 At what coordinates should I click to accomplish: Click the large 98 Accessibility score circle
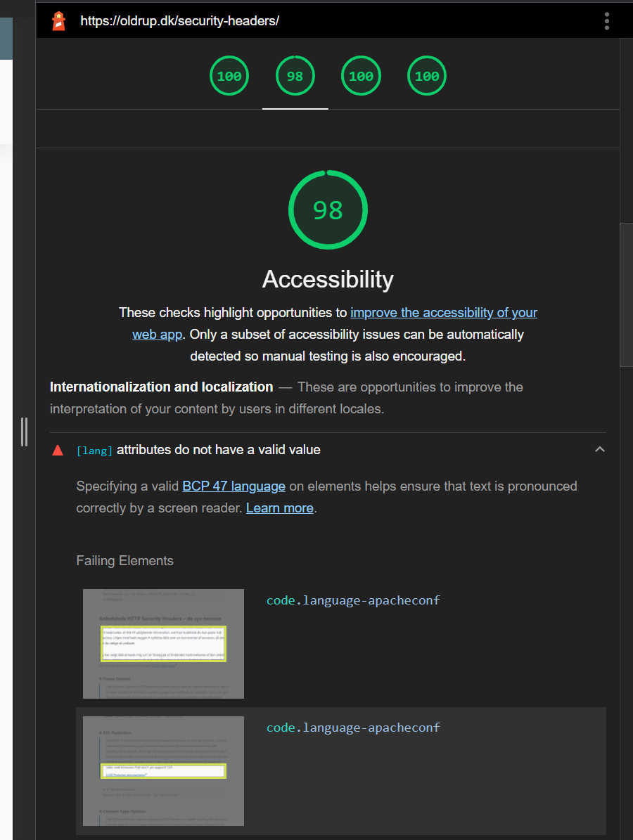[x=328, y=210]
